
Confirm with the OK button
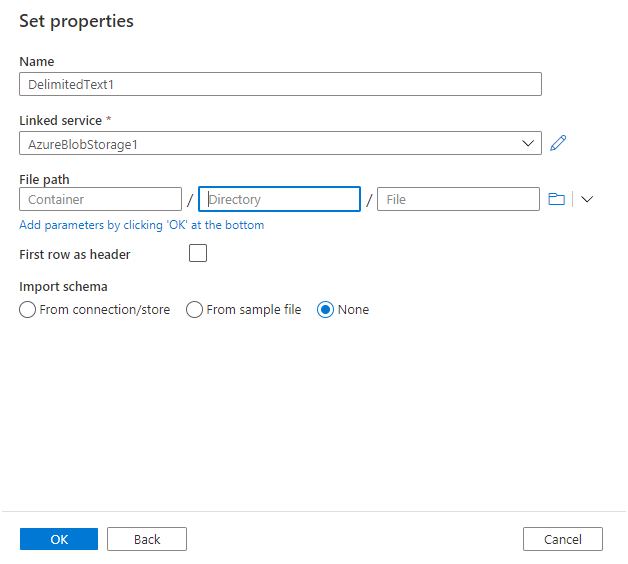pos(59,539)
